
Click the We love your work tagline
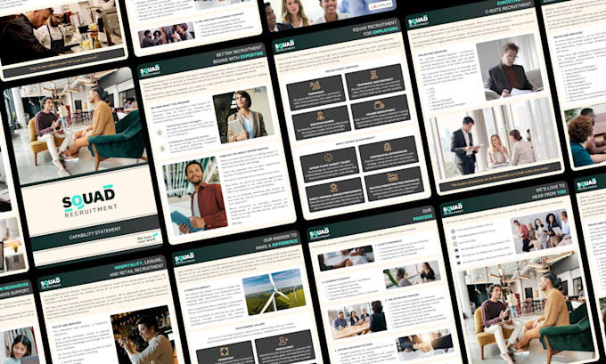tap(147, 239)
